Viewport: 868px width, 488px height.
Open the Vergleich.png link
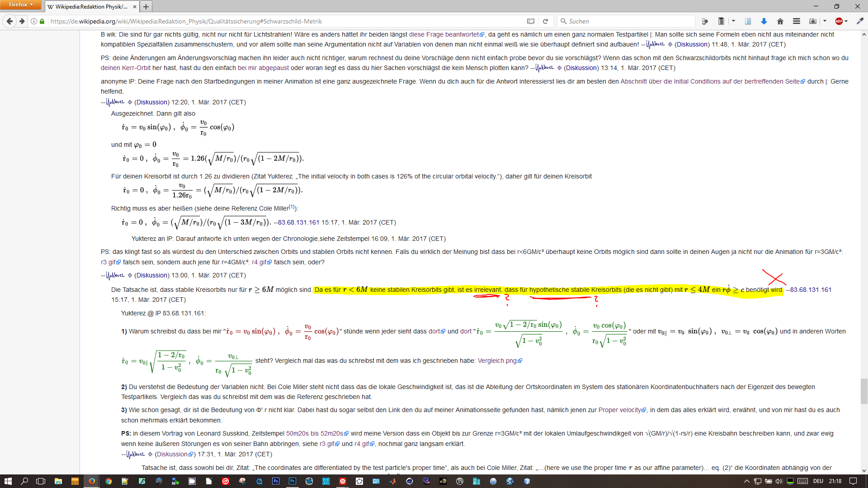(x=497, y=361)
